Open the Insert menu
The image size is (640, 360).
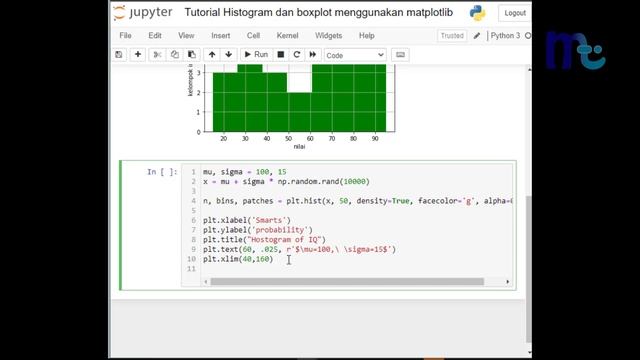(221, 36)
